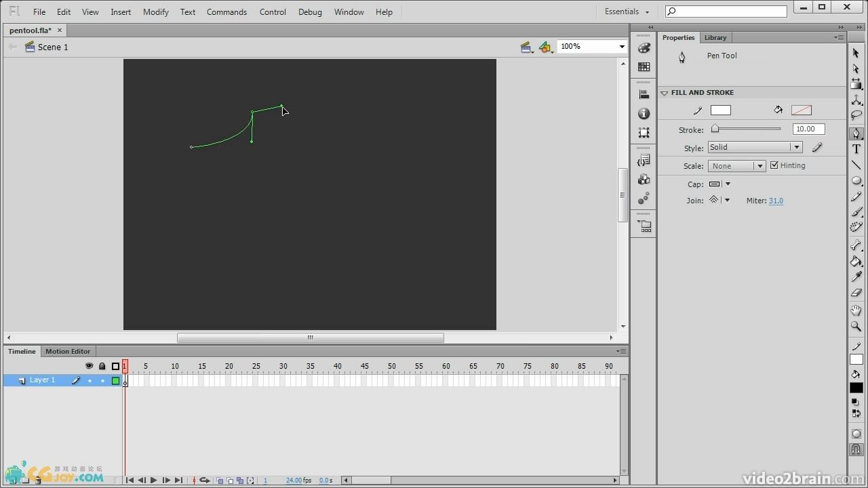Screen dimensions: 868x488
Task: Open the Essentials workspace dropdown
Action: pyautogui.click(x=627, y=12)
